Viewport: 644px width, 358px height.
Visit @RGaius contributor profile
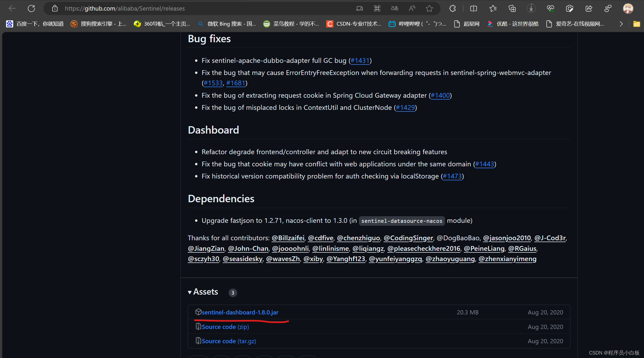tap(522, 249)
